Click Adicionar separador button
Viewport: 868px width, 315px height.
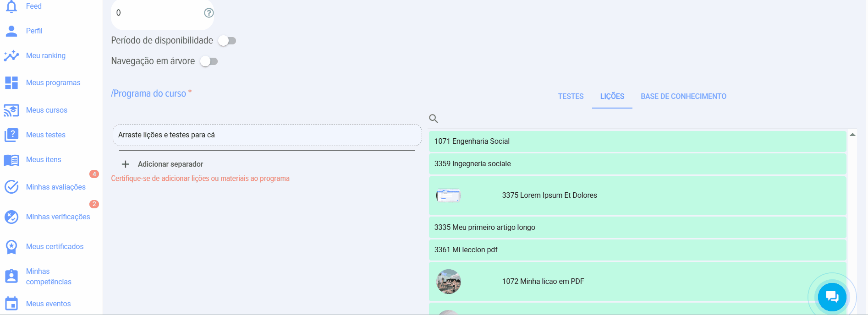tap(163, 164)
